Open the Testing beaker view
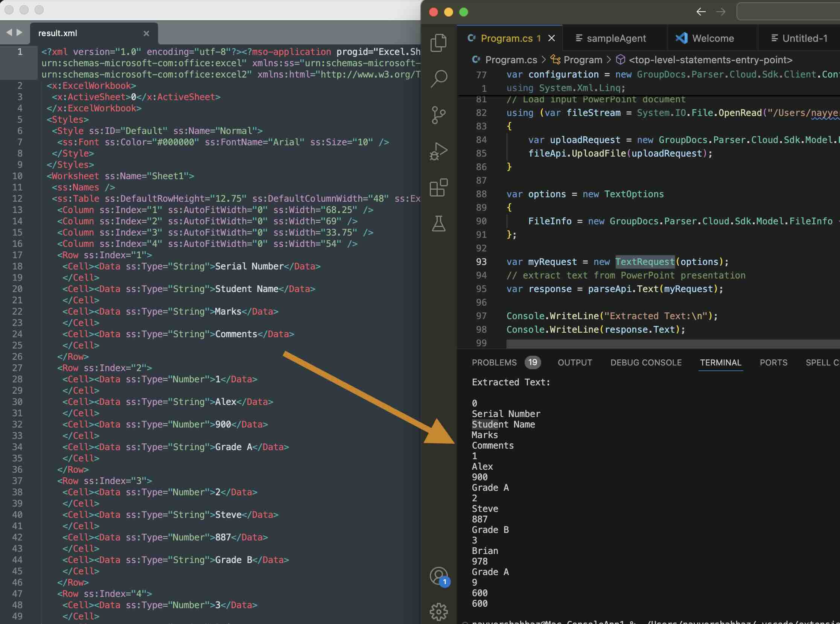 [x=438, y=224]
